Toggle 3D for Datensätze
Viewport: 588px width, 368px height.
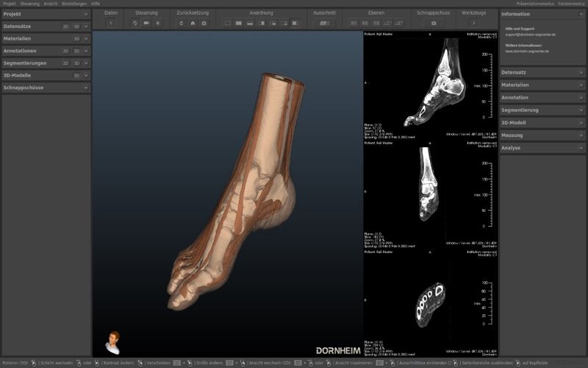pos(76,26)
